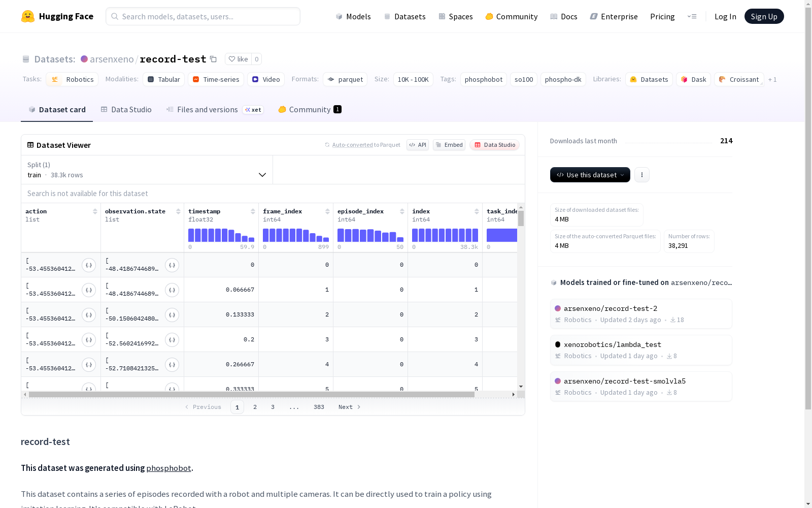The image size is (812, 508).
Task: Click the Sign Up button
Action: coord(764,16)
